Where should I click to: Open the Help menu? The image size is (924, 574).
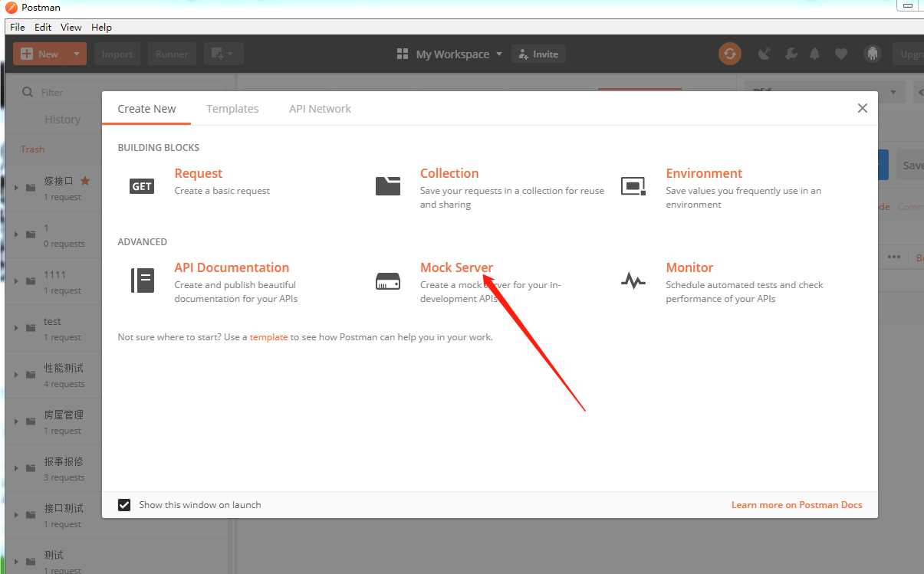tap(101, 27)
